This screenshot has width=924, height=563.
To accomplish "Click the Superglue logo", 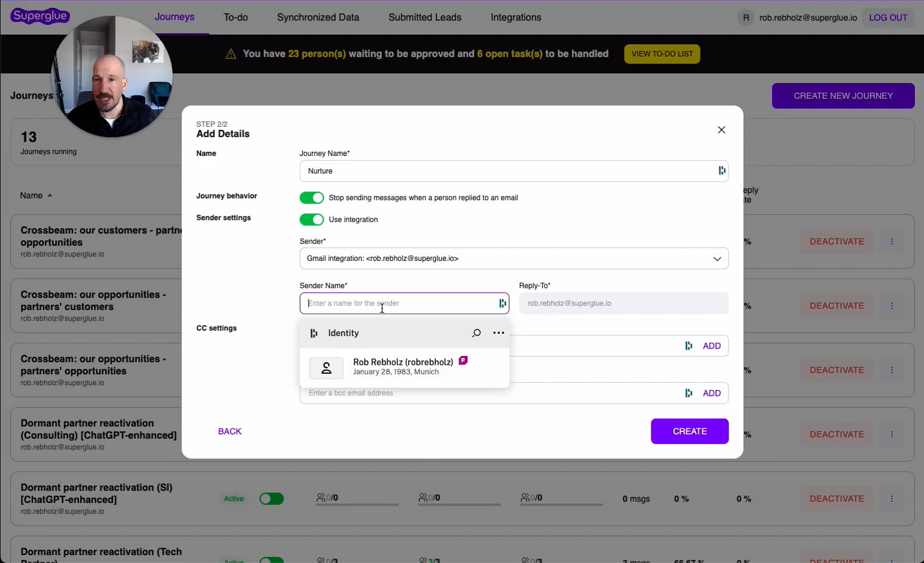I will [x=40, y=16].
